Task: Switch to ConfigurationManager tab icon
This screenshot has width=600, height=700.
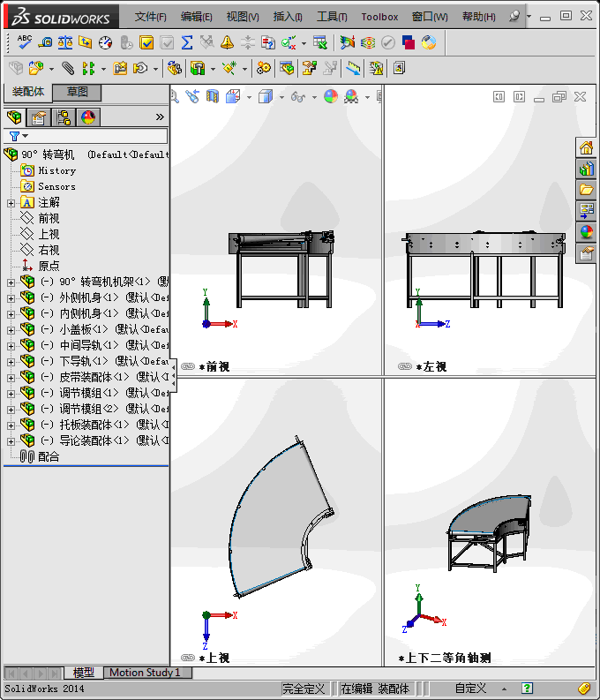Action: pyautogui.click(x=64, y=117)
